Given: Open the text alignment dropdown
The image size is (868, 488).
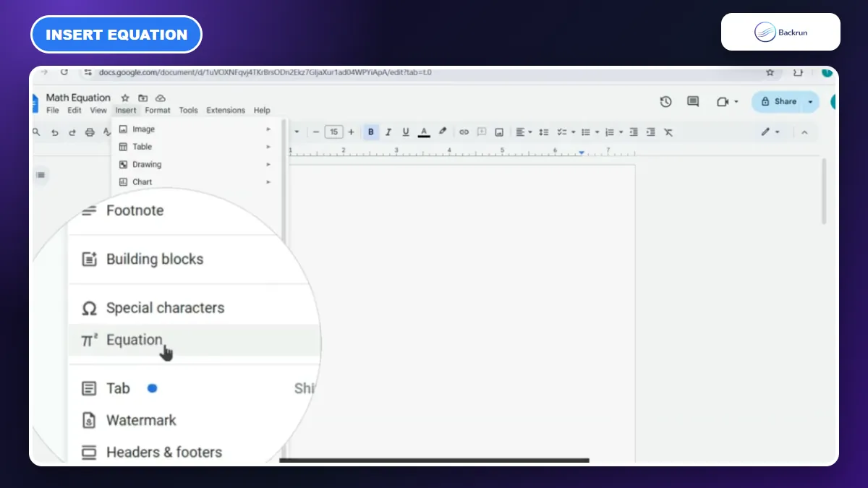Looking at the screenshot, I should coord(524,132).
